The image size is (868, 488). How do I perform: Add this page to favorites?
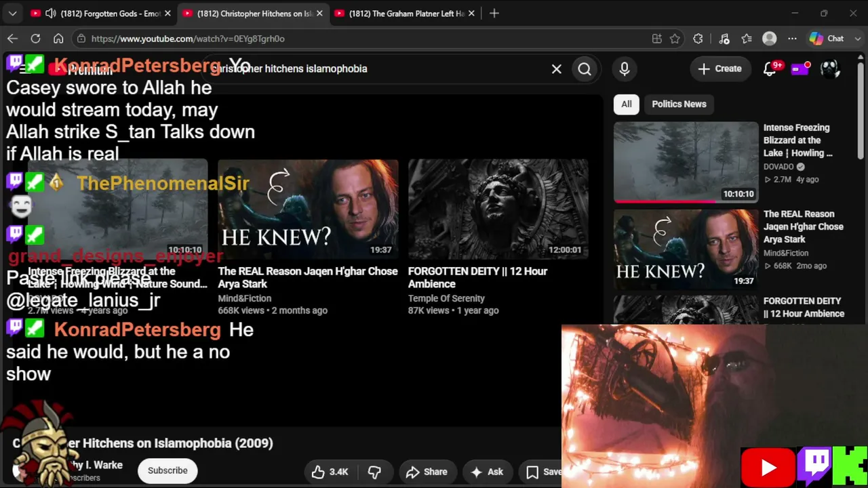pos(675,39)
